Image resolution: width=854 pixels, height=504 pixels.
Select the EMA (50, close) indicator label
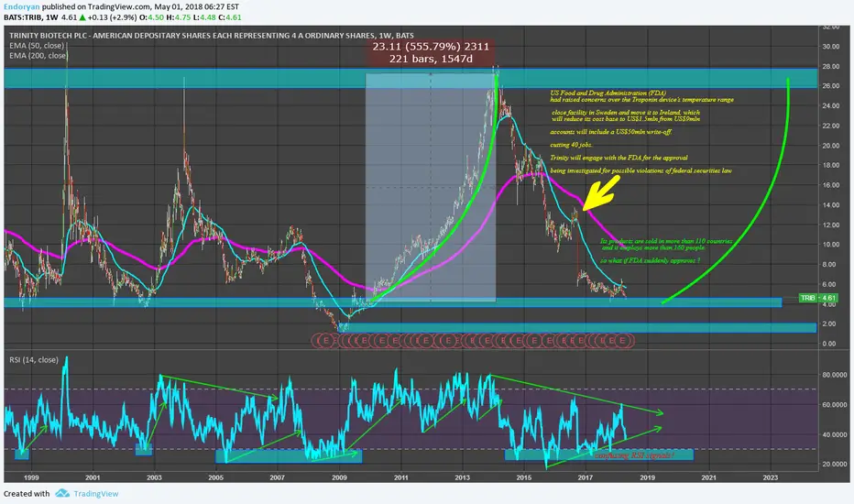click(37, 46)
